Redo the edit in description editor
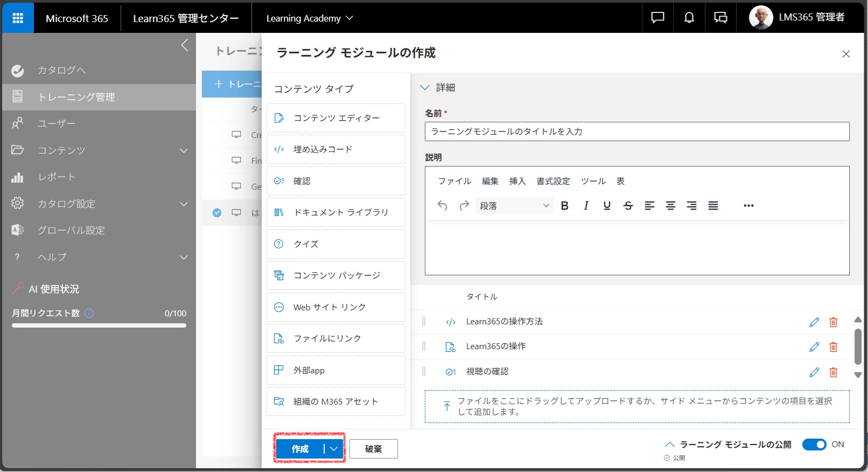Screen dimensions: 868x472 pos(464,205)
